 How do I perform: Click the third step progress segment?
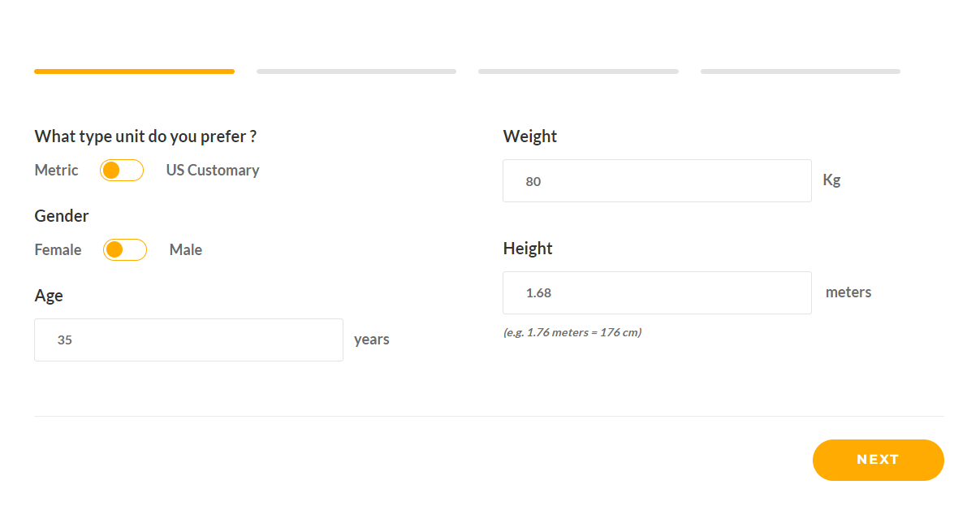577,71
